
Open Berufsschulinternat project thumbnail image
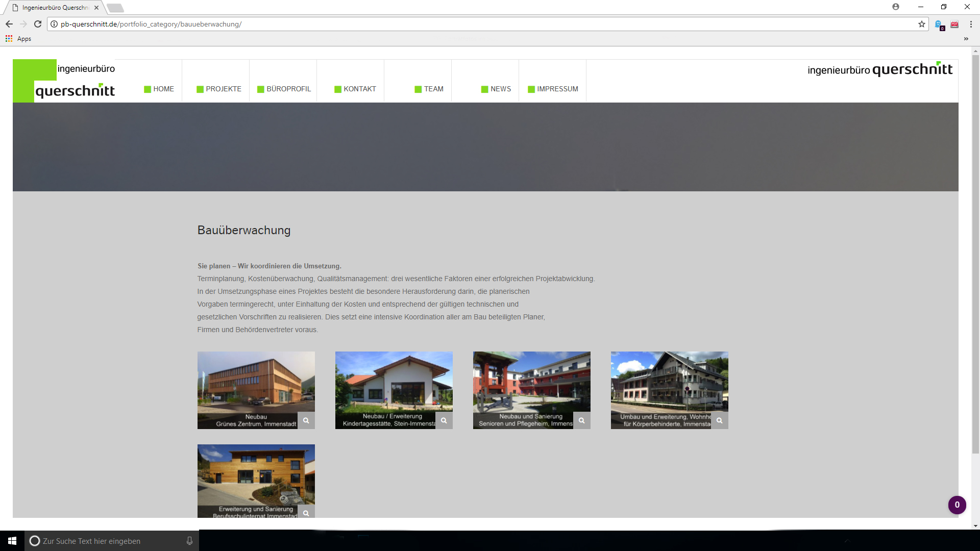pyautogui.click(x=256, y=474)
